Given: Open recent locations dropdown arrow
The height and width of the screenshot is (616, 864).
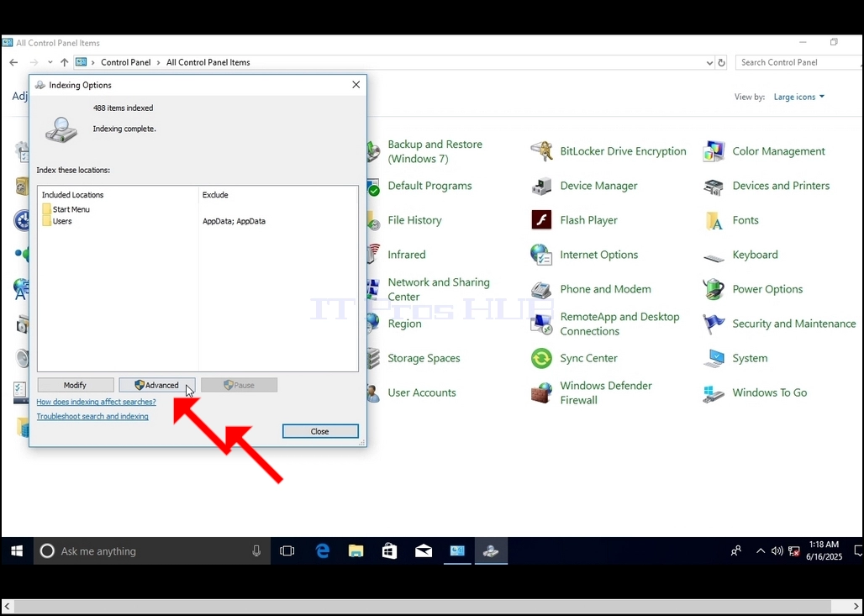Looking at the screenshot, I should [x=50, y=63].
